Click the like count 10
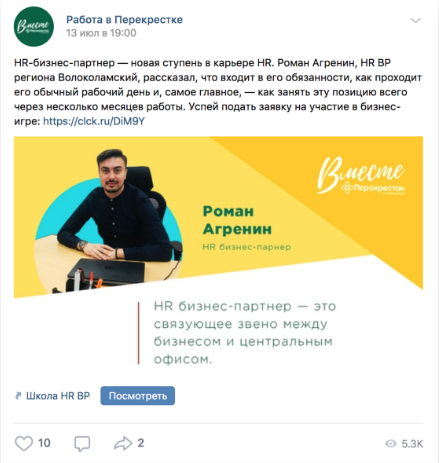The width and height of the screenshot is (439, 463). pyautogui.click(x=44, y=443)
